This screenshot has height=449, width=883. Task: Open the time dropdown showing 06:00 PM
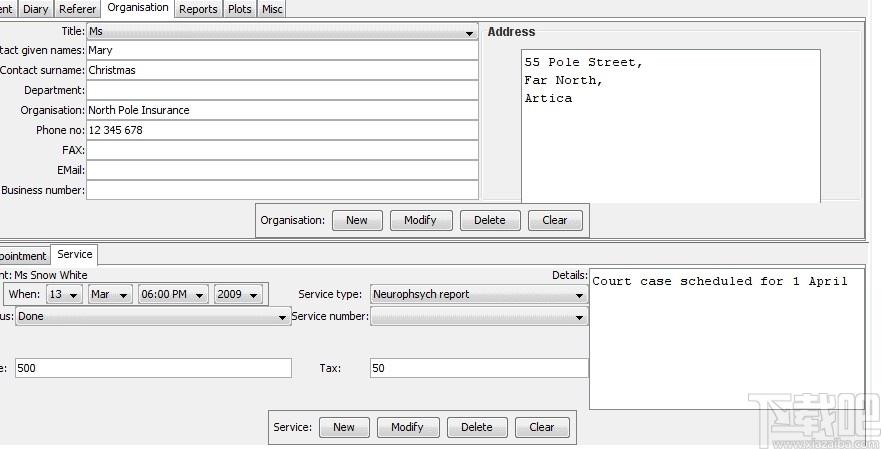click(x=173, y=294)
